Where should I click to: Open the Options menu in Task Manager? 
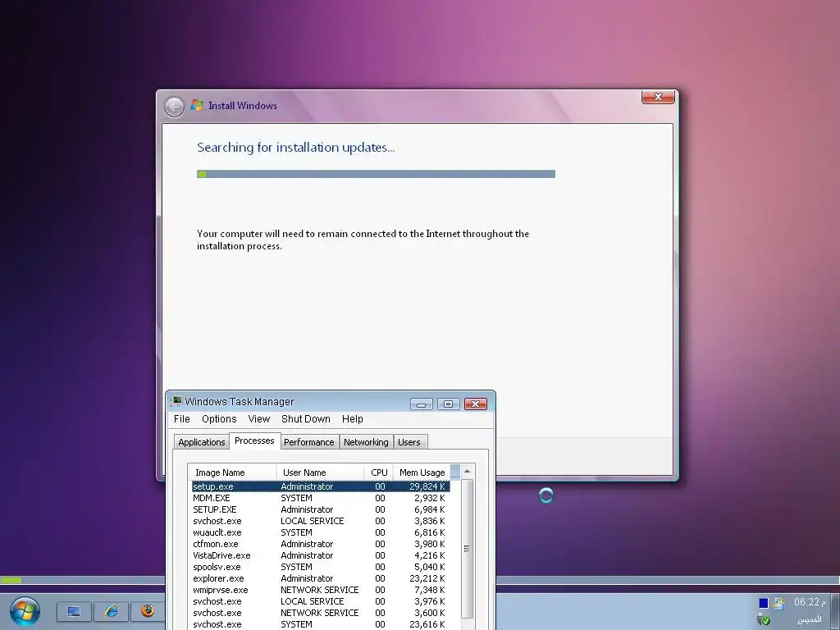[x=219, y=419]
